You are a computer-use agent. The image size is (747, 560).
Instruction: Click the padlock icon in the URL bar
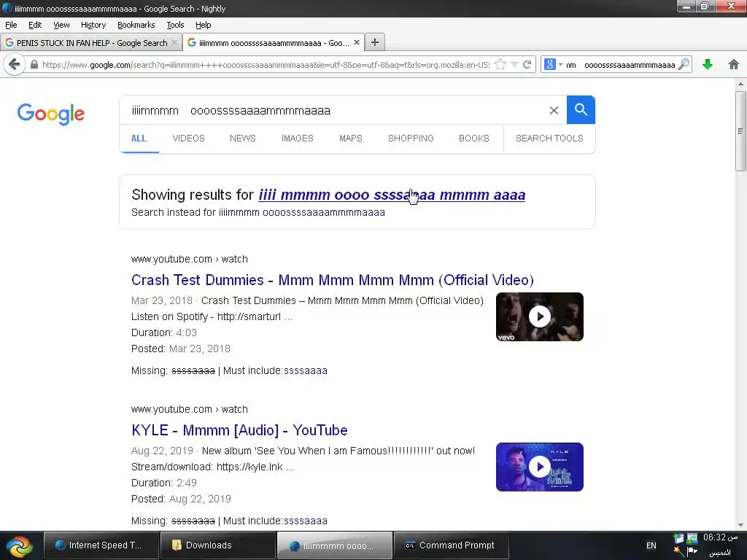coord(34,64)
